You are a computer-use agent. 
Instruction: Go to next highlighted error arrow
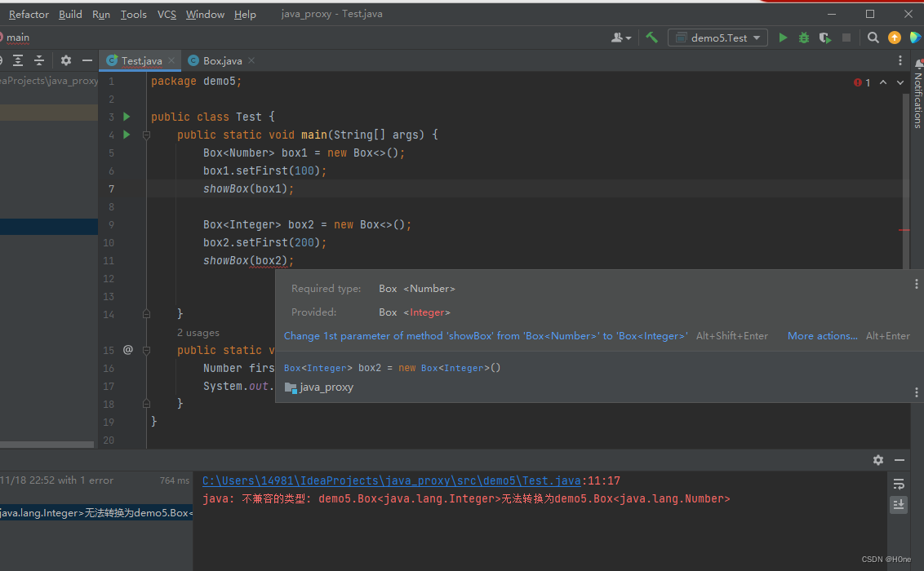tap(900, 82)
